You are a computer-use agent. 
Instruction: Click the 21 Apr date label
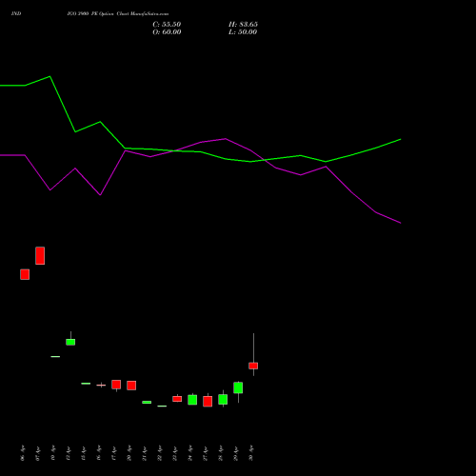point(144,453)
